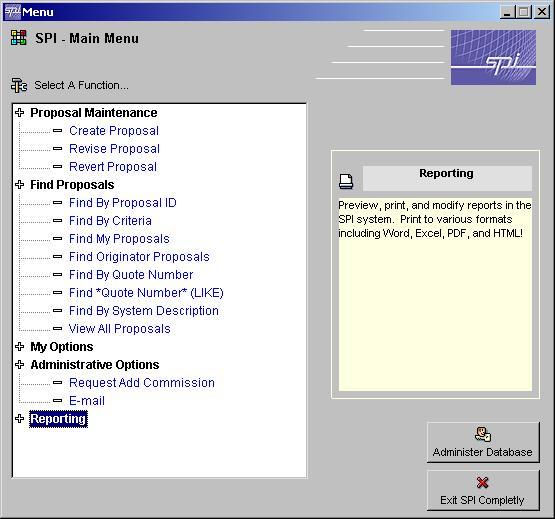555x519 pixels.
Task: Click the dash icon beside Find By Criteria
Action: [57, 221]
